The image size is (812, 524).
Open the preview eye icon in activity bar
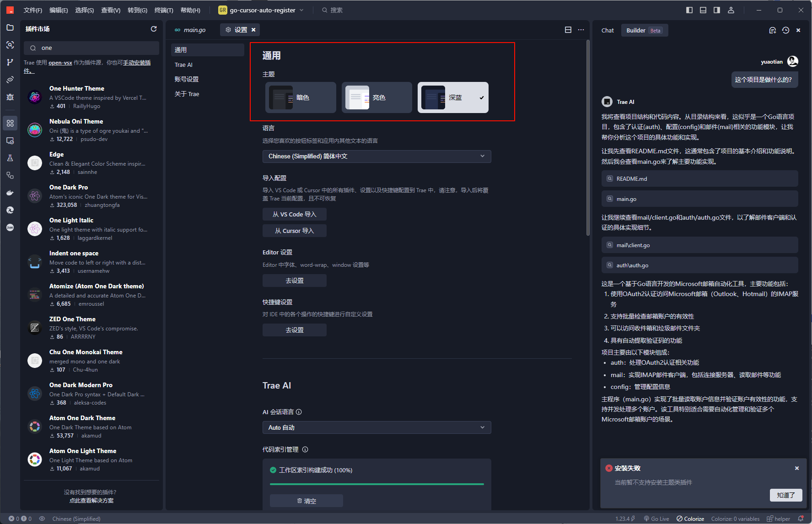tap(10, 80)
